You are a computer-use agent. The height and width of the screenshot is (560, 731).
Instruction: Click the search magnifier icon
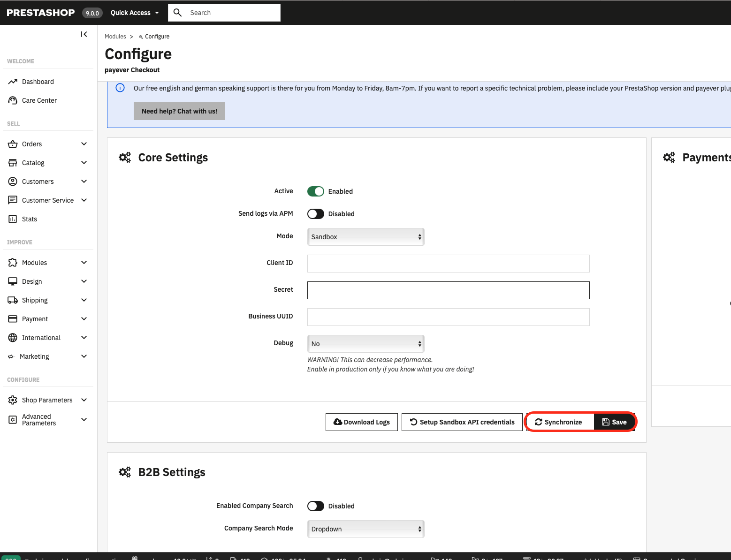point(177,13)
